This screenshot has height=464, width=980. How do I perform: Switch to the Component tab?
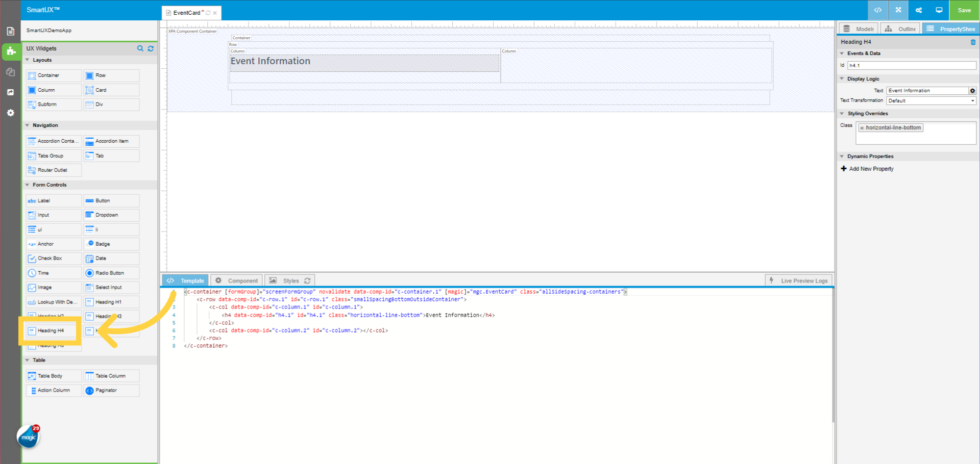click(236, 280)
